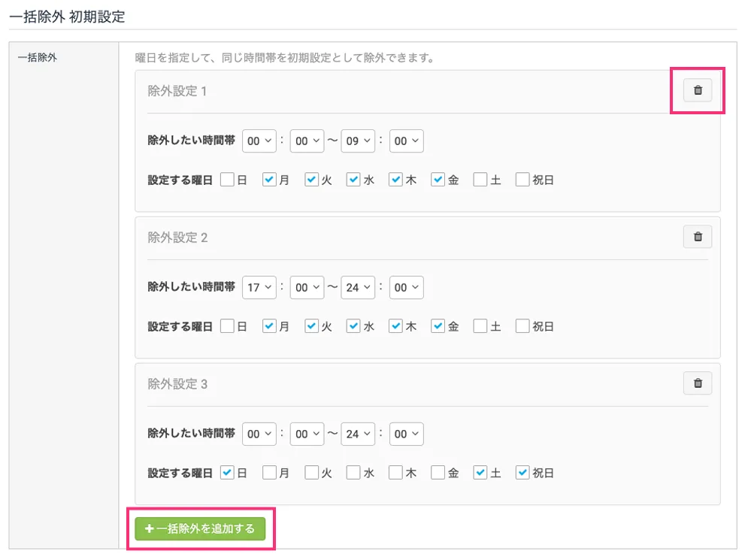Remove 除外設定 3 using trash icon
Screen dimensions: 748x560
point(697,383)
